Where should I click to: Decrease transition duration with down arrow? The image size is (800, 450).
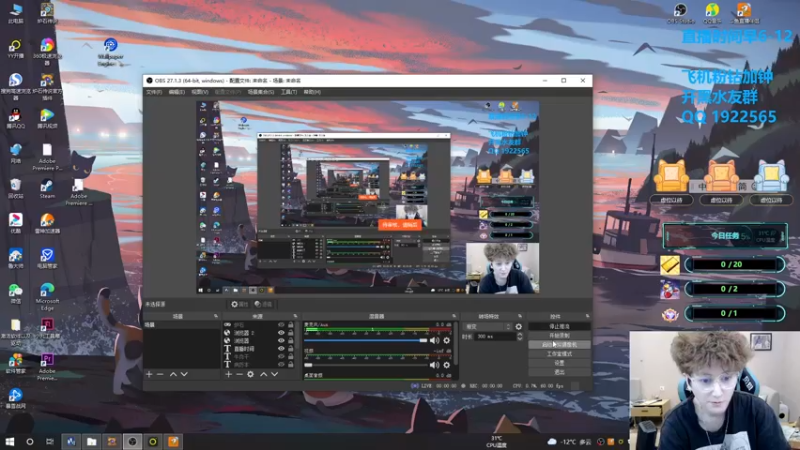click(520, 339)
